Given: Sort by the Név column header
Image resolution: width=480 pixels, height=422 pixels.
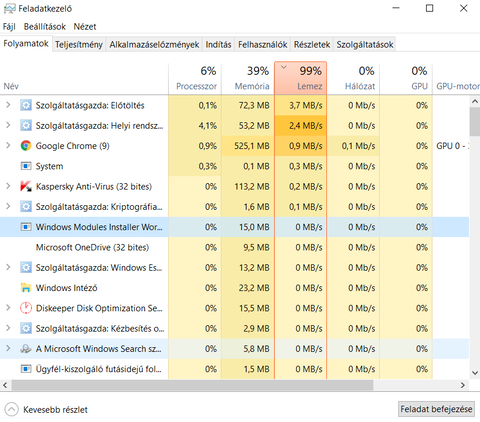Looking at the screenshot, I should (x=84, y=78).
